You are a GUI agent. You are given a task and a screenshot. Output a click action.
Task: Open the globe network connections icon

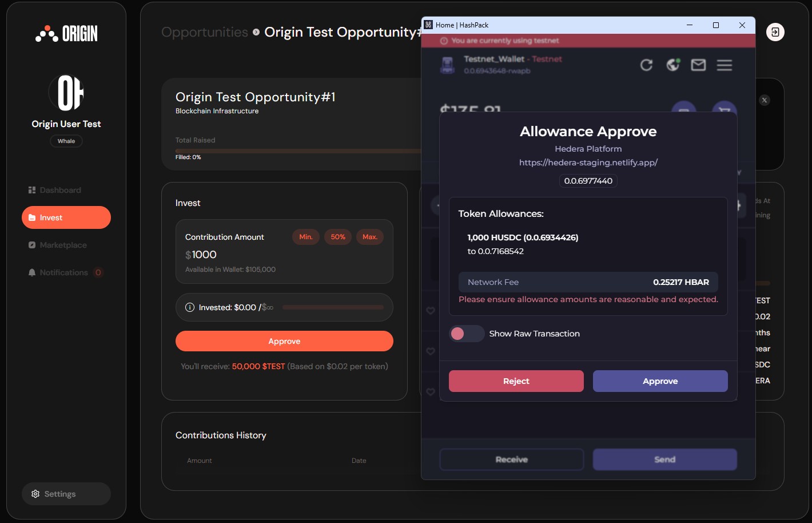673,65
